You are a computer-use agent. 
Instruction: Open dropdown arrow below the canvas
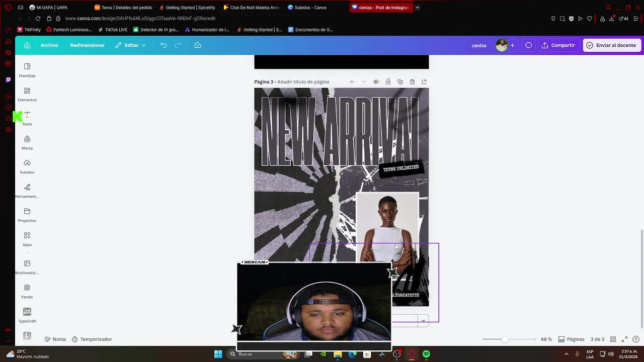pos(423,320)
